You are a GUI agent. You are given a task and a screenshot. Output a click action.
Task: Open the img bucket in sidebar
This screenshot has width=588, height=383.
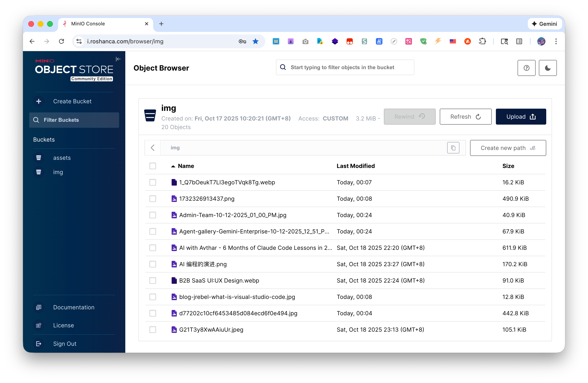pos(58,172)
